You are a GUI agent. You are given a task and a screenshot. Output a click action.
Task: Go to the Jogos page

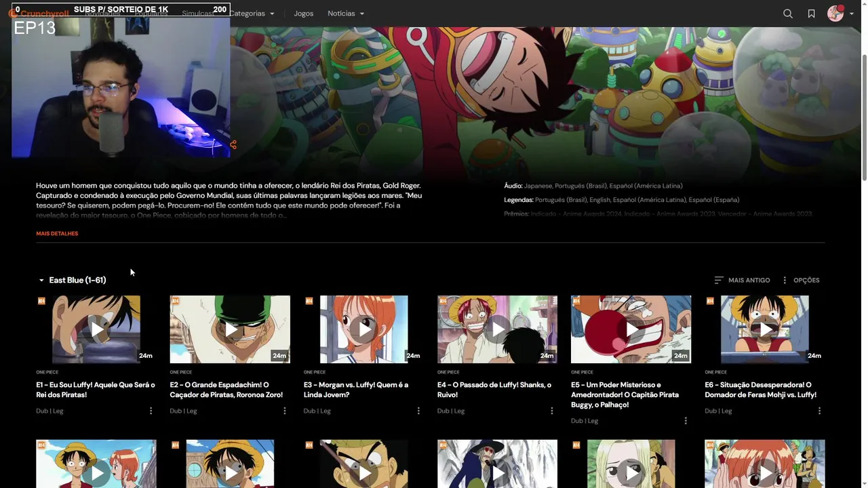coord(304,14)
